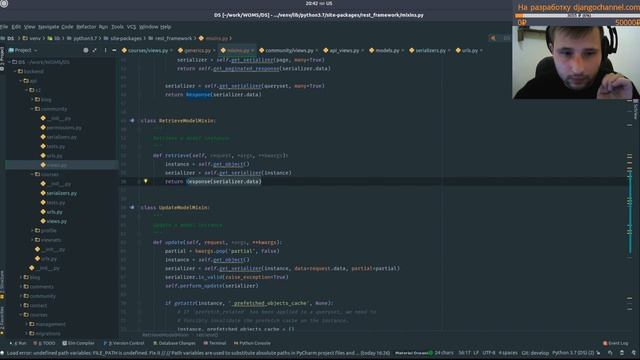Click the Load error message in status bar
Screen dimensions: 640x360
point(198,353)
